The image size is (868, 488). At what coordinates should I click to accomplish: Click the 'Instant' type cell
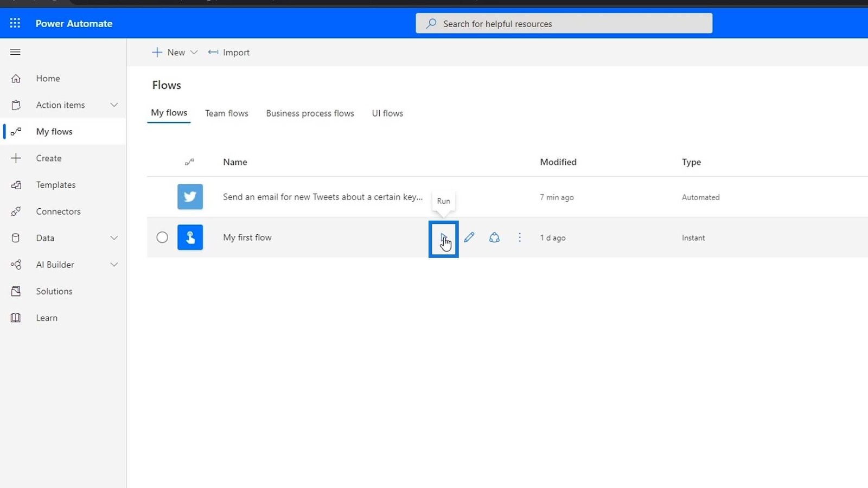coord(693,238)
